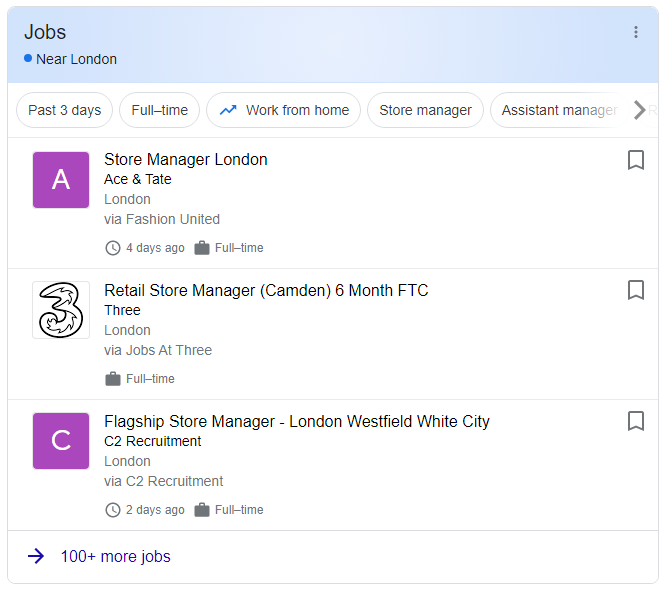The width and height of the screenshot is (665, 590).
Task: Click the arrow icon beside 100+ more jobs
Action: (x=36, y=556)
